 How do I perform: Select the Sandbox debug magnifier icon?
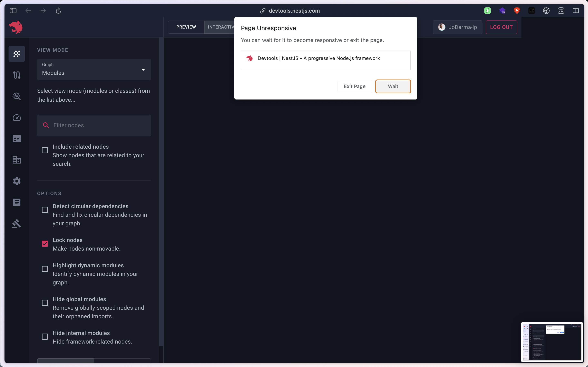point(17,96)
